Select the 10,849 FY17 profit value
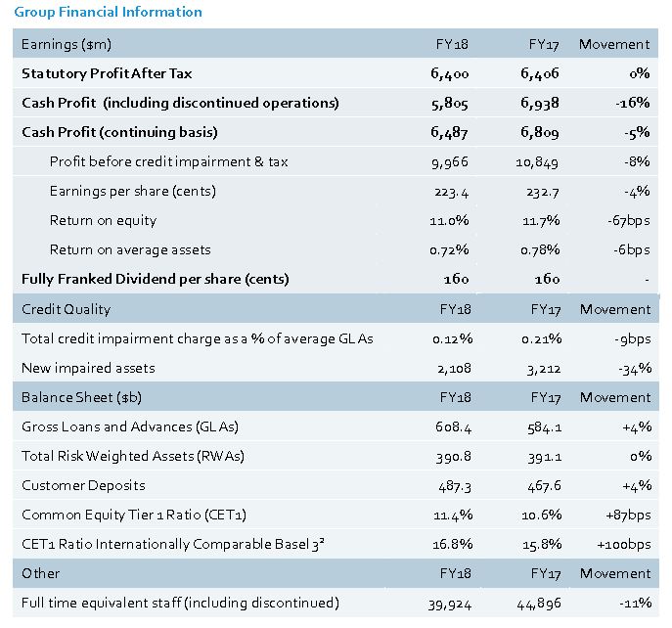This screenshot has width=672, height=628. point(537,161)
